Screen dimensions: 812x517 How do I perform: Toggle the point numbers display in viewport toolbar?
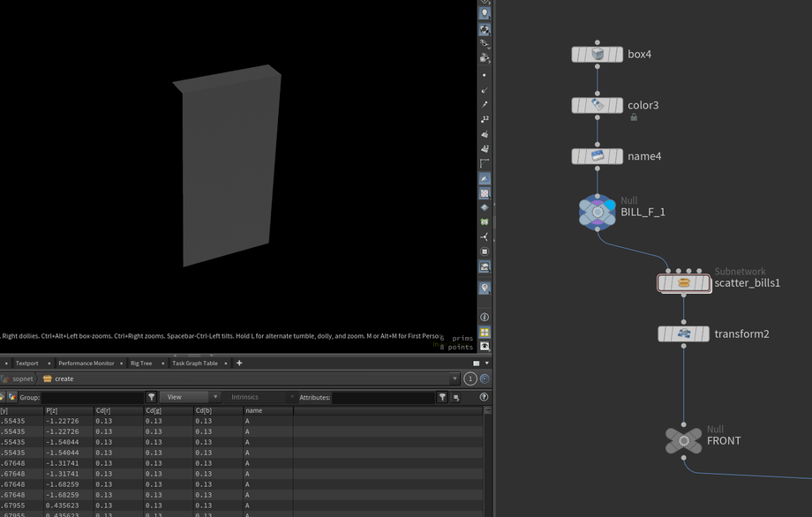pos(485,119)
